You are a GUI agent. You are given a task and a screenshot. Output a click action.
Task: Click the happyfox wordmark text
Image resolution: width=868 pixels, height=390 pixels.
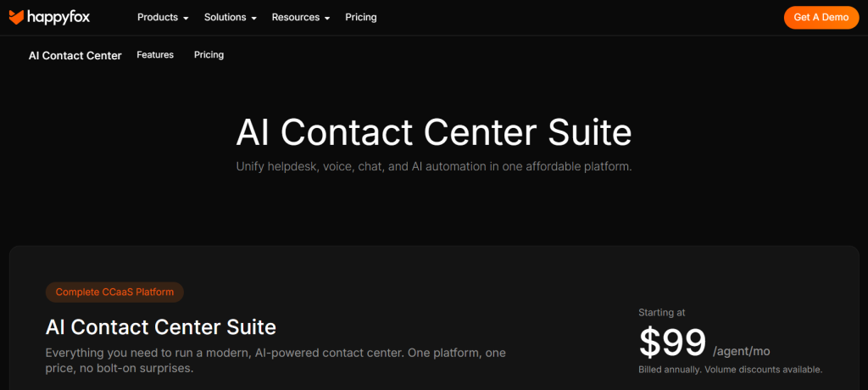pos(58,17)
